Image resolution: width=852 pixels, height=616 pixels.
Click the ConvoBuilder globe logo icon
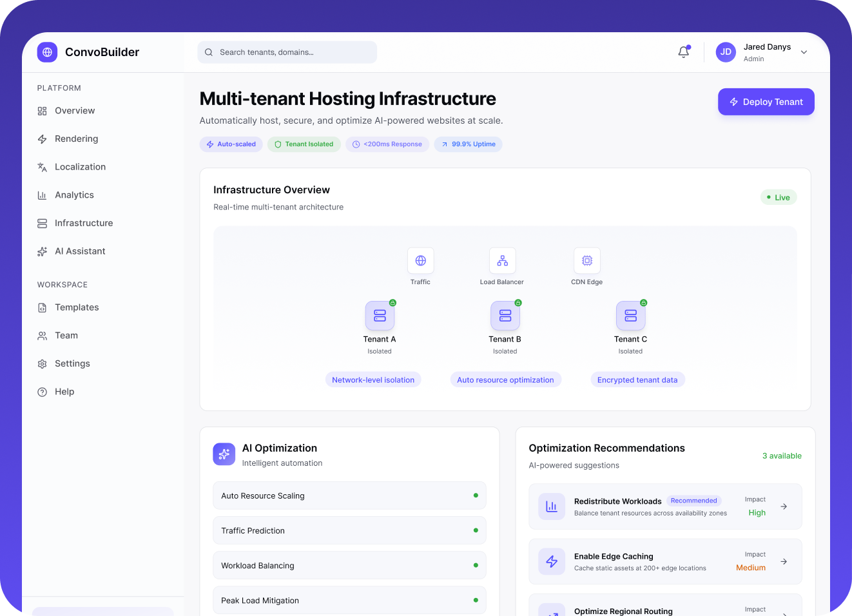(47, 52)
